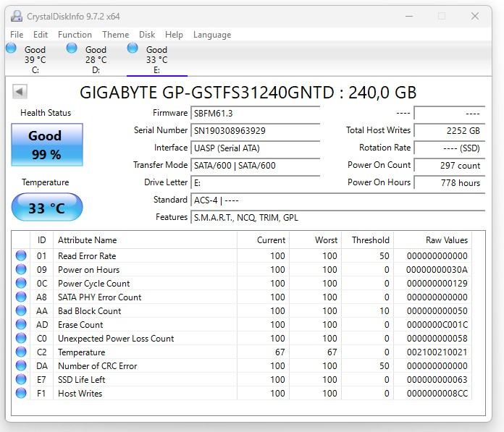Select drive C: status orb
Viewport: 504px width, 432px height.
click(x=11, y=48)
